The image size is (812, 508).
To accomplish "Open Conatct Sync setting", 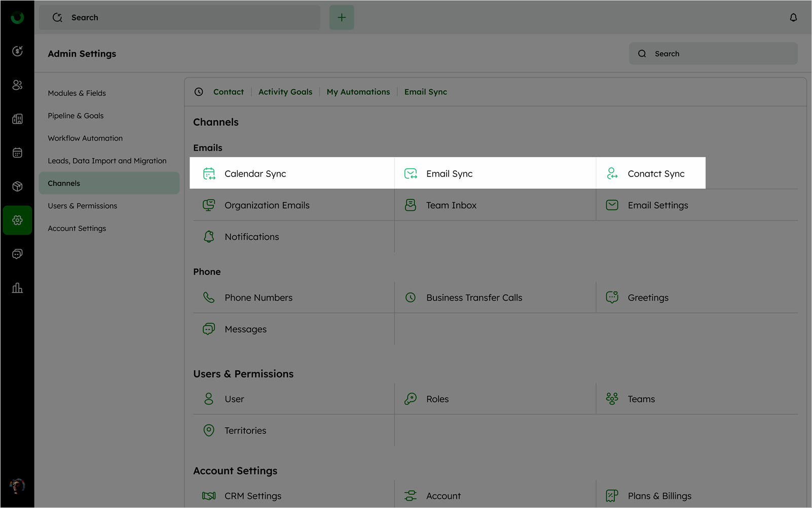I will (x=651, y=173).
